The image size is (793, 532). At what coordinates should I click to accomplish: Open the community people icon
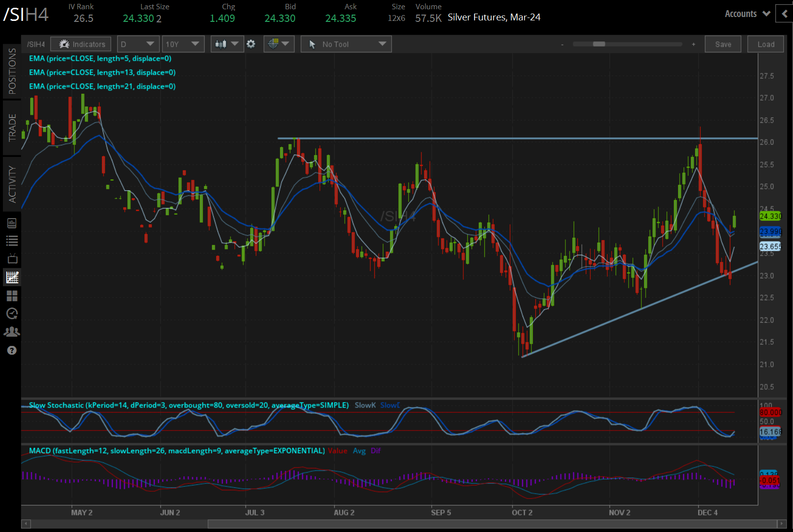[x=12, y=332]
